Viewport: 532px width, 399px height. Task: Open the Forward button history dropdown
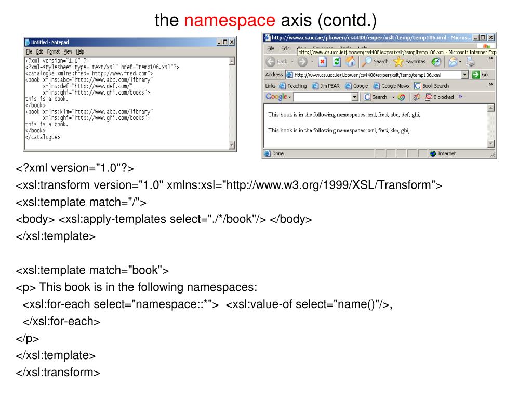[x=312, y=62]
